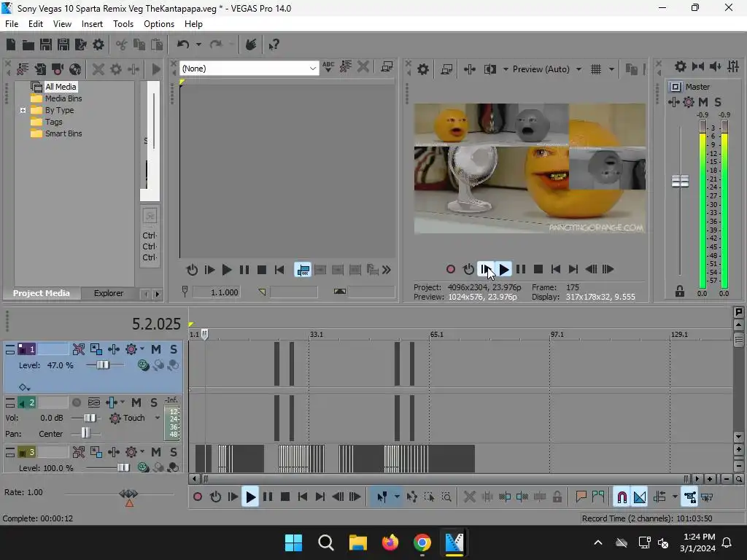
Task: Open Google Chrome from the taskbar
Action: click(x=422, y=542)
